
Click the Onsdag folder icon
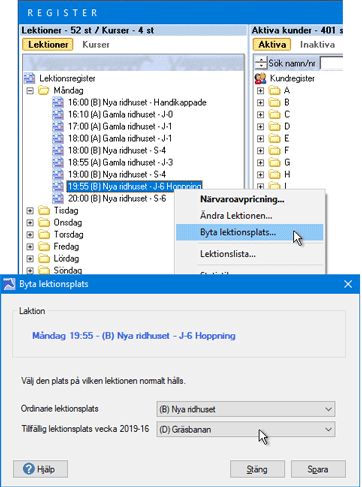point(44,222)
